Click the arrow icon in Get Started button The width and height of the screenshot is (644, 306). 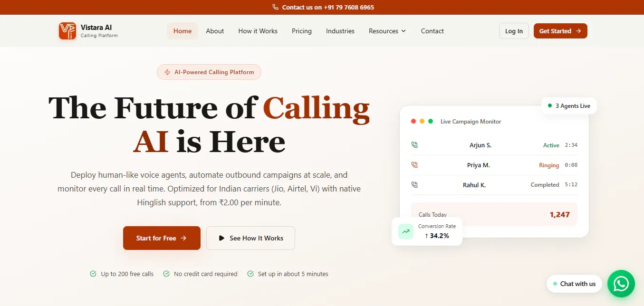(x=578, y=31)
